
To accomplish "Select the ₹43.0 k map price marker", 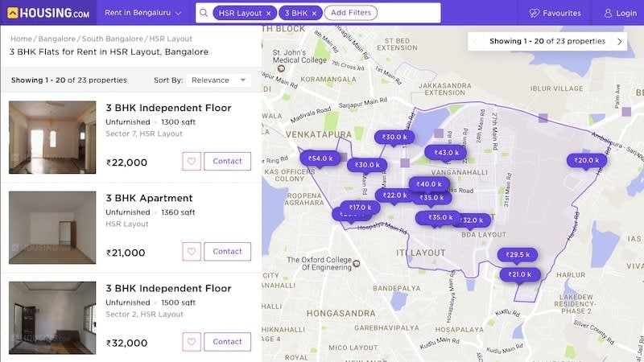I will (446, 153).
